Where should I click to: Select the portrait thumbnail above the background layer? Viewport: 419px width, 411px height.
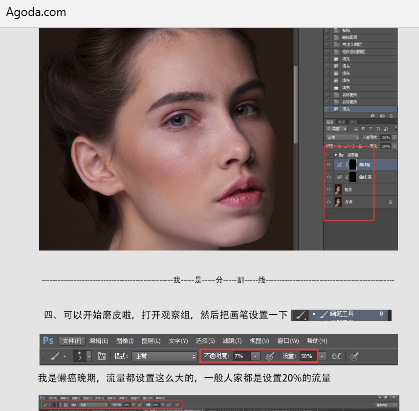click(338, 189)
